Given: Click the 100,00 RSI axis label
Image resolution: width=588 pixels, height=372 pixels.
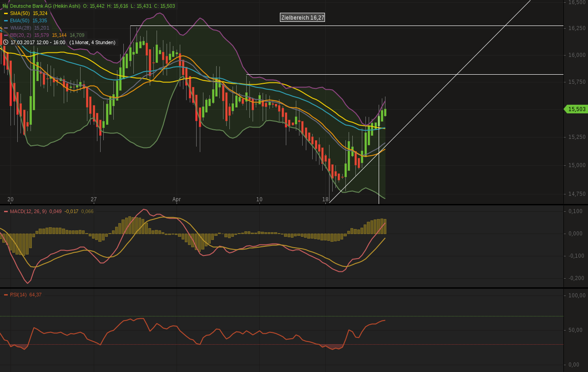Looking at the screenshot, I should [577, 296].
